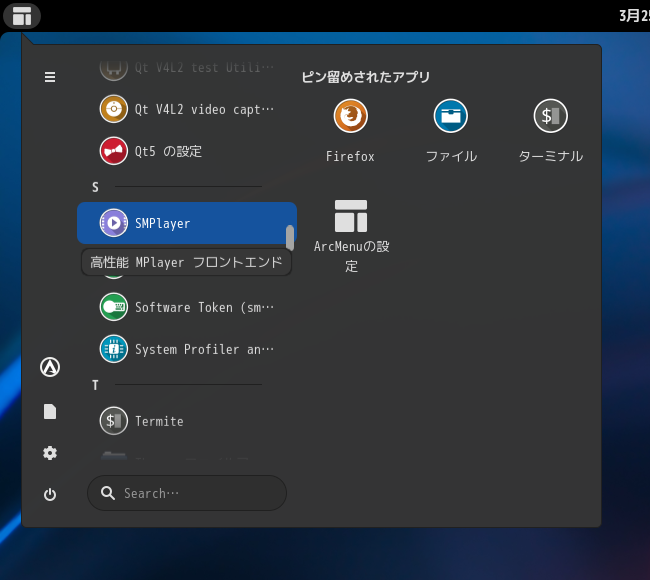This screenshot has height=580, width=650.
Task: Click the app list scrollbar handle
Action: click(x=290, y=238)
